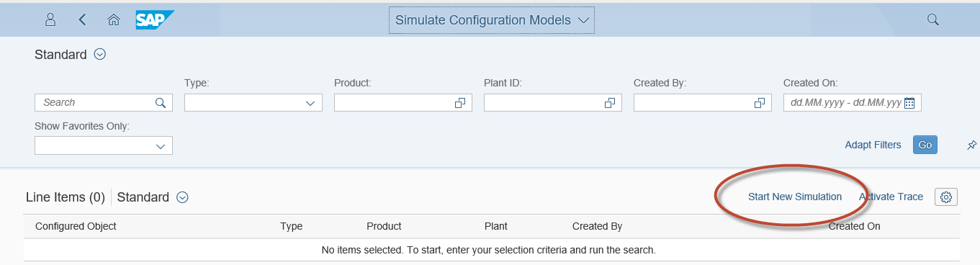Click the Activate Trace button
The width and height of the screenshot is (980, 265).
point(891,197)
